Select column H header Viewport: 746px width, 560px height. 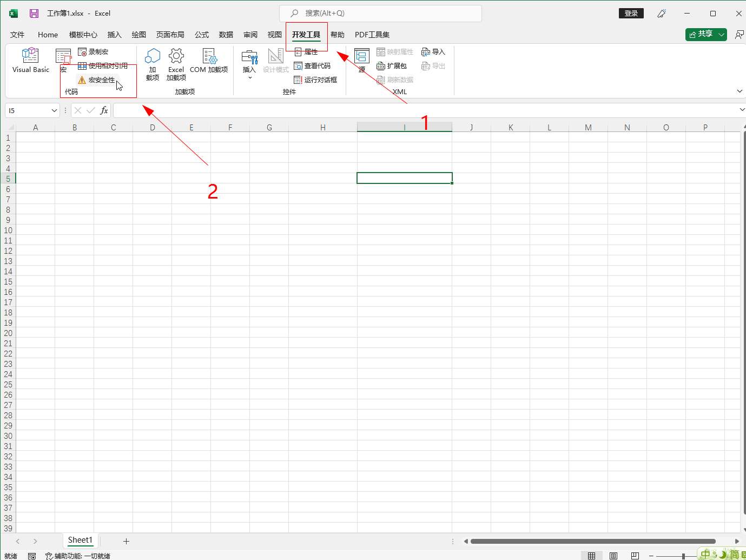tap(323, 128)
